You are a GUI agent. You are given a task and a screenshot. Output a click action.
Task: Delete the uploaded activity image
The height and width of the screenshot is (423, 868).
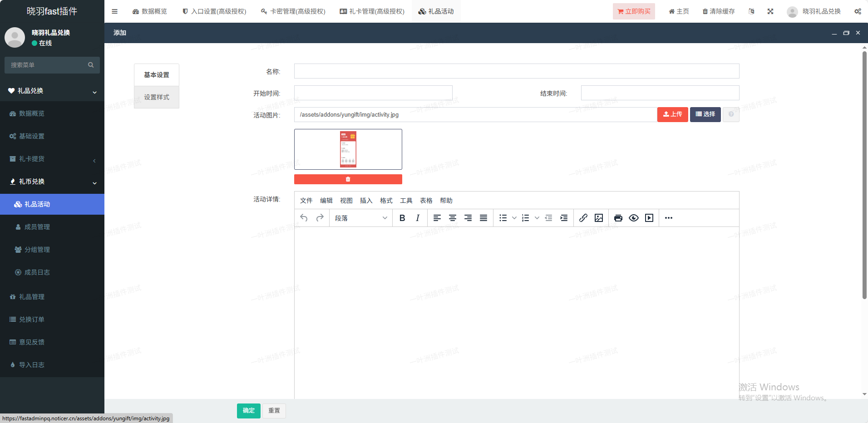click(348, 179)
